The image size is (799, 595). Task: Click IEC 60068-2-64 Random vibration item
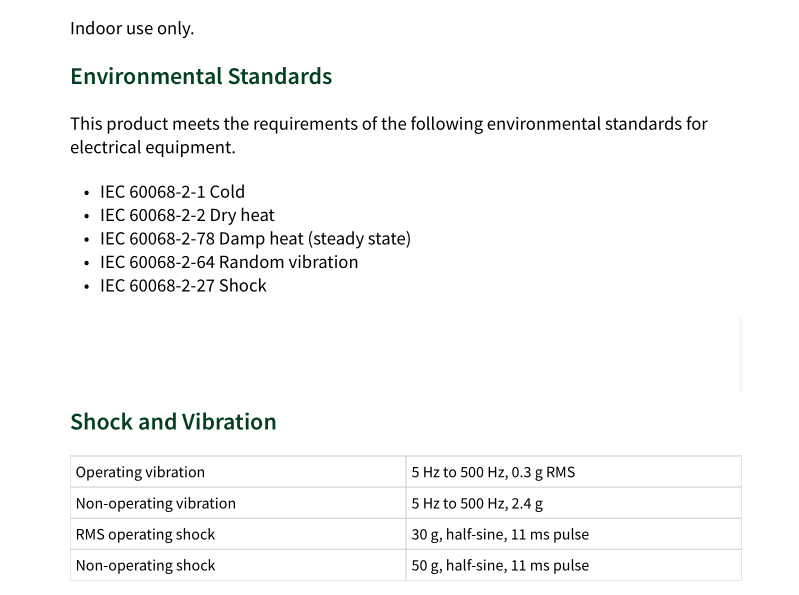tap(229, 262)
